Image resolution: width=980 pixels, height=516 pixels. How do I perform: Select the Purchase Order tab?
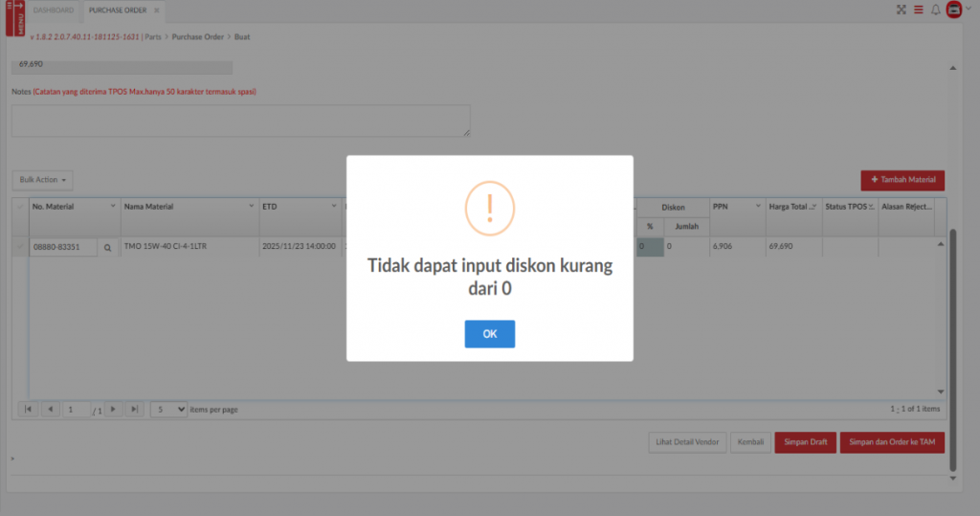click(x=117, y=11)
